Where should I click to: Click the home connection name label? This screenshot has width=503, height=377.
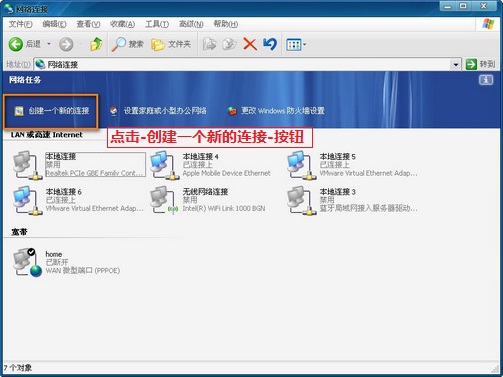tap(54, 254)
